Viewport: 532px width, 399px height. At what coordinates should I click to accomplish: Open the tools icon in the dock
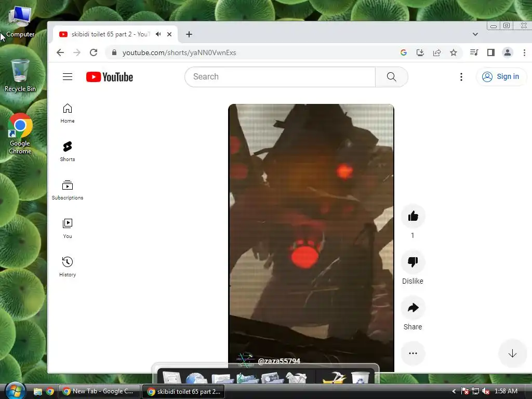click(x=296, y=378)
